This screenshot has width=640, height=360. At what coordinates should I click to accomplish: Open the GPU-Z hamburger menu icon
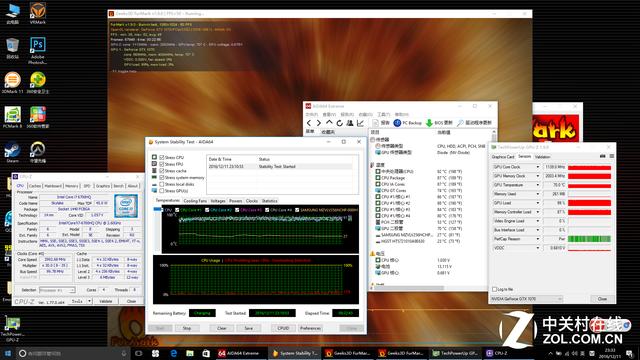point(611,156)
